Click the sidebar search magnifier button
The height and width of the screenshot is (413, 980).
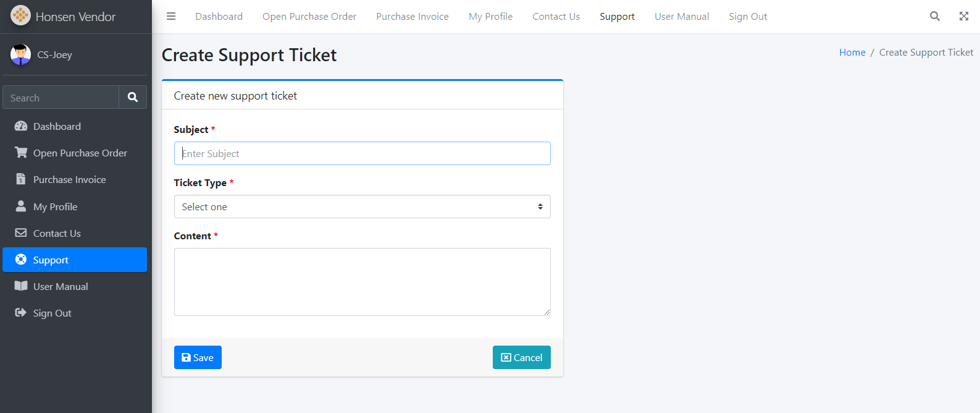(133, 97)
